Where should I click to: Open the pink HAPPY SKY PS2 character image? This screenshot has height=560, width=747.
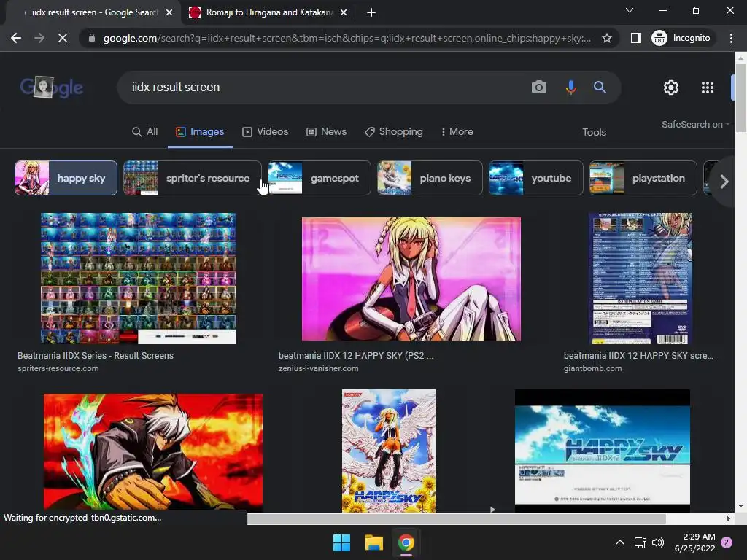point(411,279)
